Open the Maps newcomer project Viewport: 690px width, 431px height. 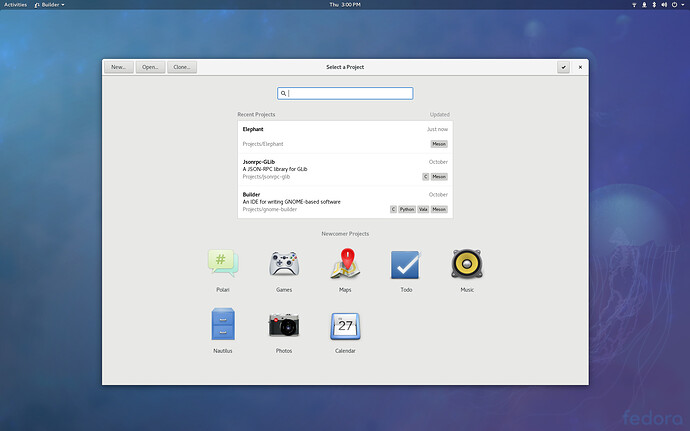click(345, 264)
